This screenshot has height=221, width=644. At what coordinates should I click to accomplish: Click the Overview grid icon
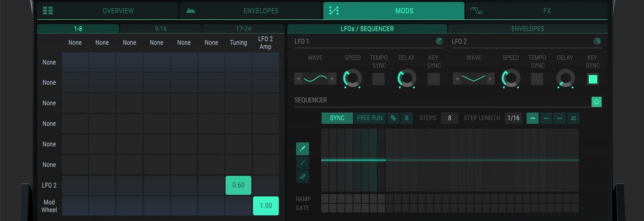[x=48, y=10]
